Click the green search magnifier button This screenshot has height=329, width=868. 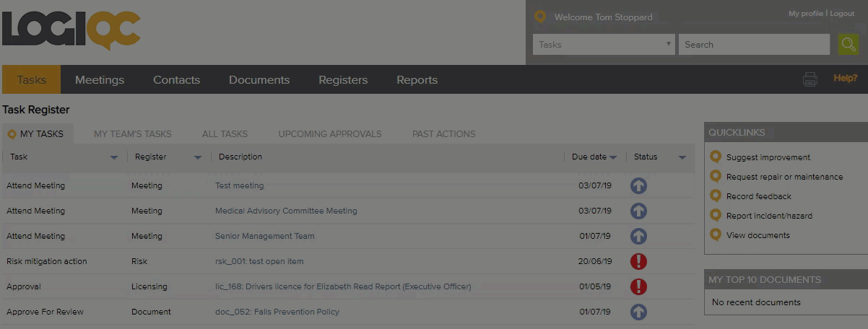pyautogui.click(x=849, y=44)
